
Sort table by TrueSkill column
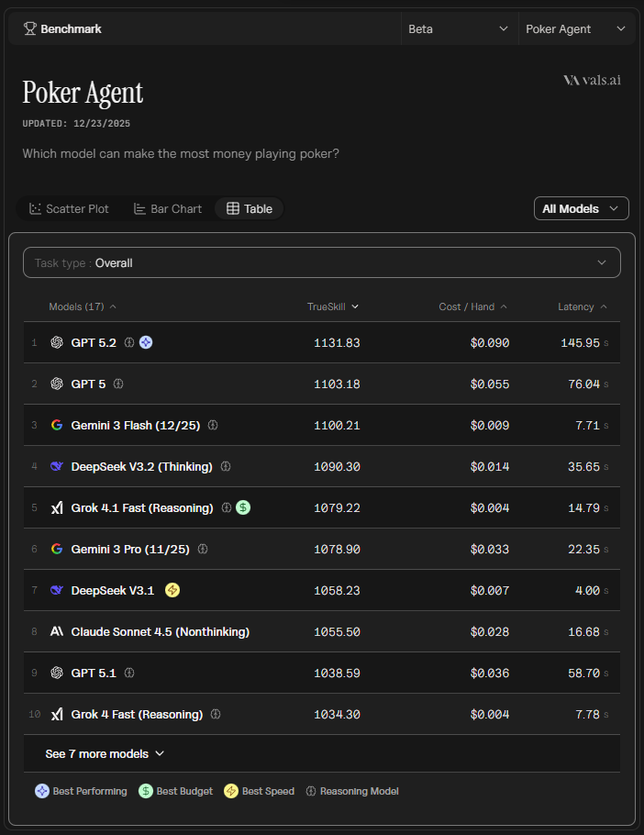[x=333, y=306]
